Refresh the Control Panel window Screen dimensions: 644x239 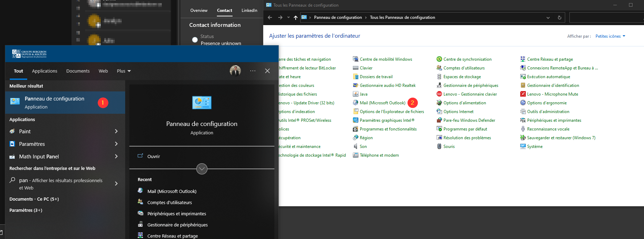560,18
